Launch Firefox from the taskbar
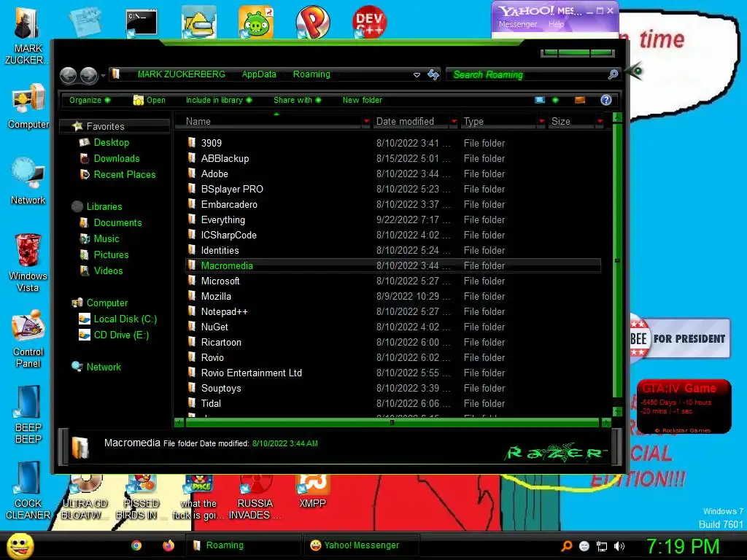This screenshot has height=560, width=747. pos(169,545)
